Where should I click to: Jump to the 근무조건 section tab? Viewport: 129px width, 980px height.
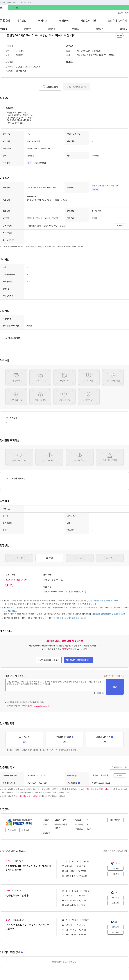28,29
